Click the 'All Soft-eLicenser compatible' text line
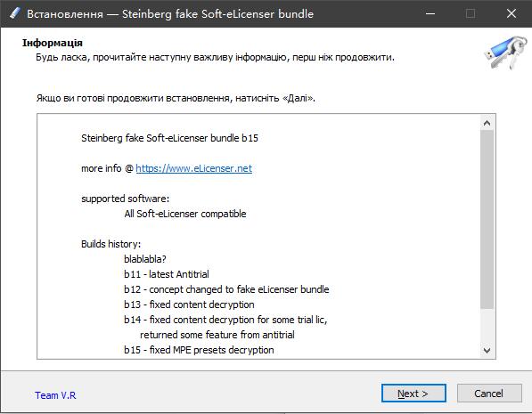 [x=185, y=214]
